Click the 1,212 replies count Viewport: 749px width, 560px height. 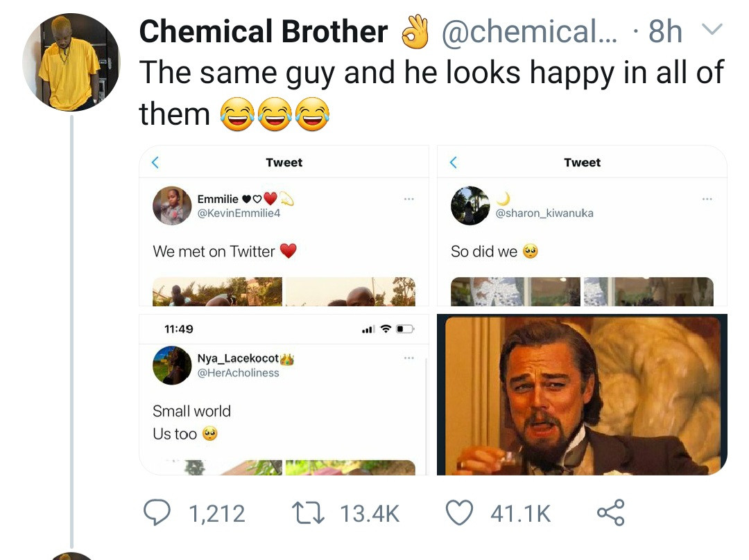click(x=216, y=514)
